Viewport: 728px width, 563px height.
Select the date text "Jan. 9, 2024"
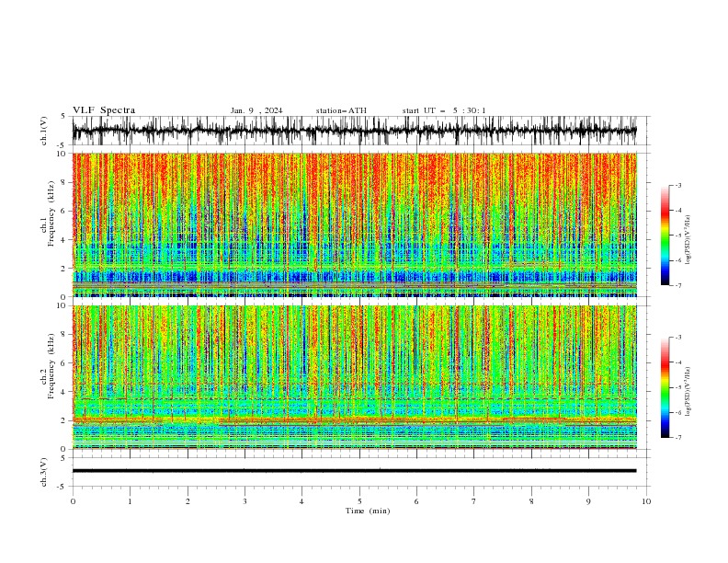(x=256, y=110)
